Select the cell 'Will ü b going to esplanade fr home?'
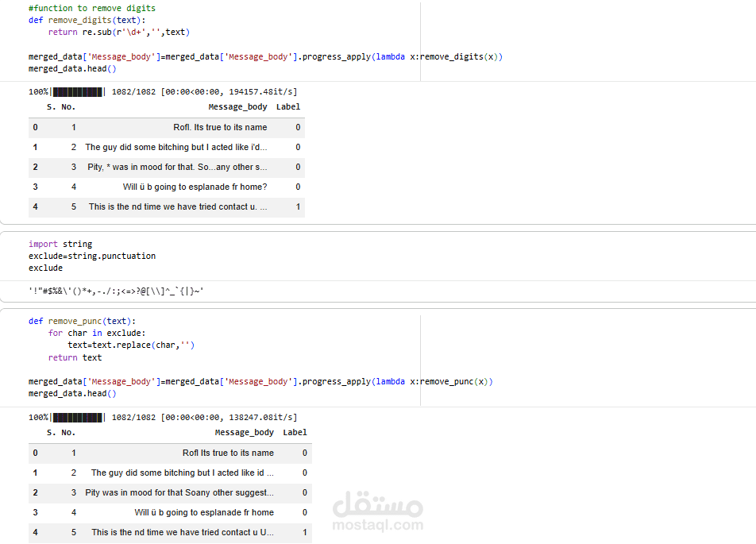Viewport: 756px width, 544px height. click(x=195, y=187)
